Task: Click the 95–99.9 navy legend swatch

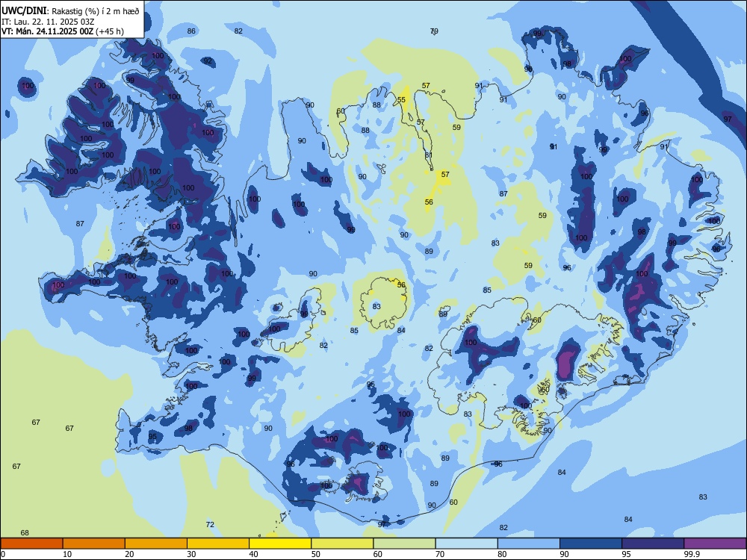Action: (x=653, y=544)
